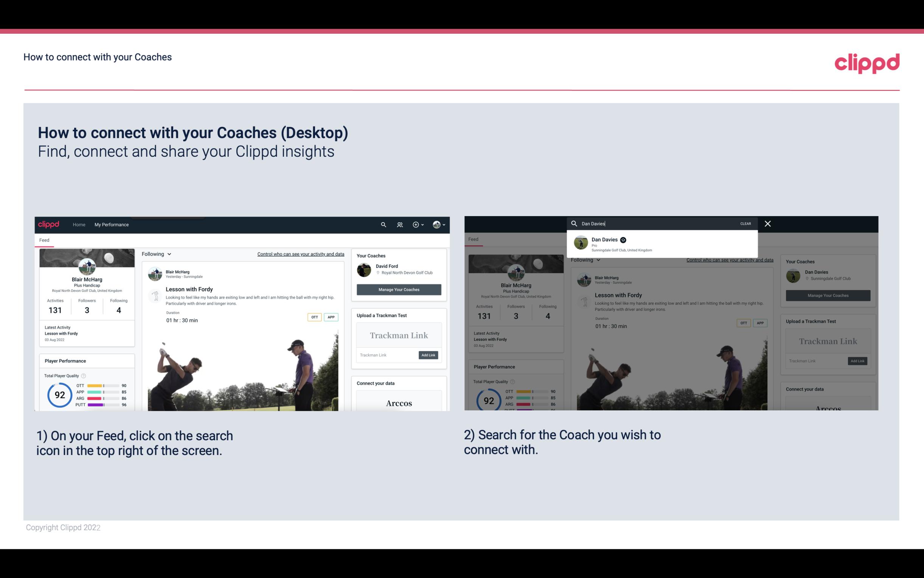The height and width of the screenshot is (578, 924).
Task: Toggle Player Performance Total Player Quality info
Action: coord(84,375)
